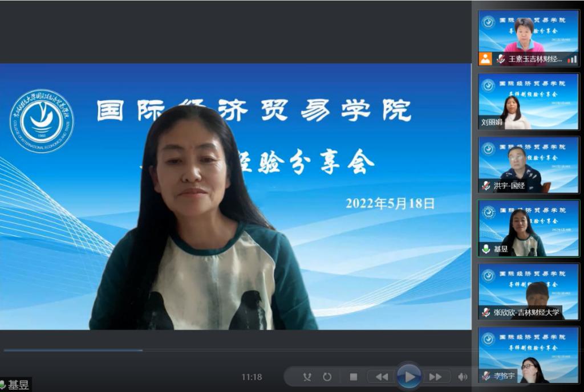
Task: Click the Rewind button
Action: click(x=382, y=377)
